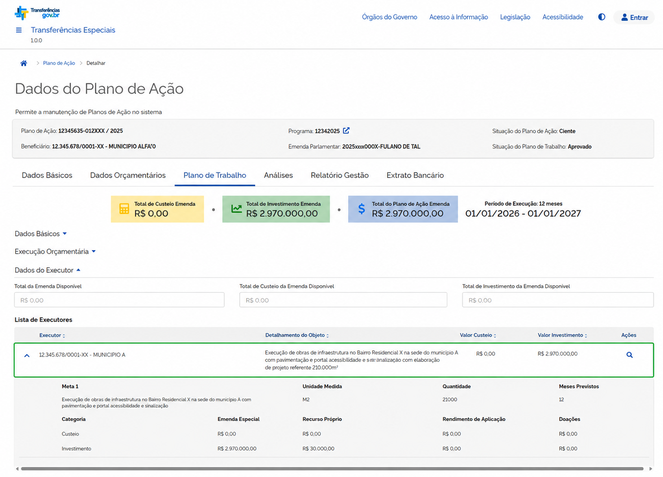Open Extrato Bancário tab
This screenshot has height=477, width=663.
(x=415, y=175)
